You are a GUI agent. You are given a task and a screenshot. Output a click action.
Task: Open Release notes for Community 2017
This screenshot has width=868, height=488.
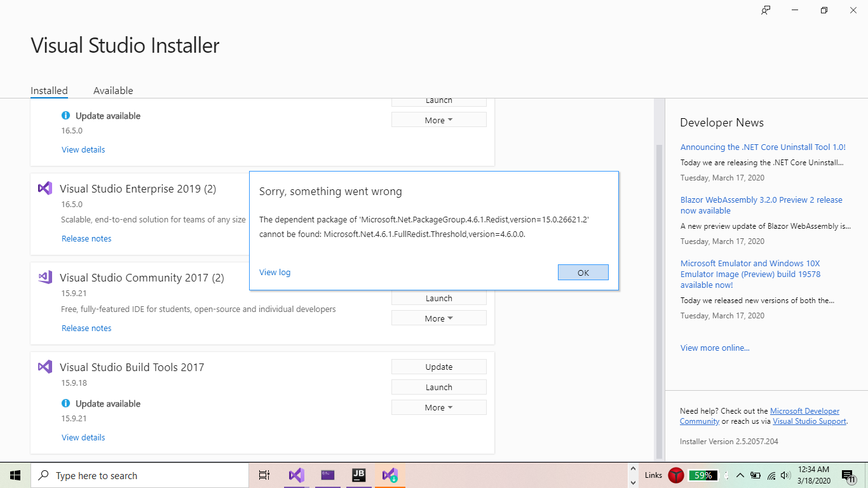(x=86, y=328)
